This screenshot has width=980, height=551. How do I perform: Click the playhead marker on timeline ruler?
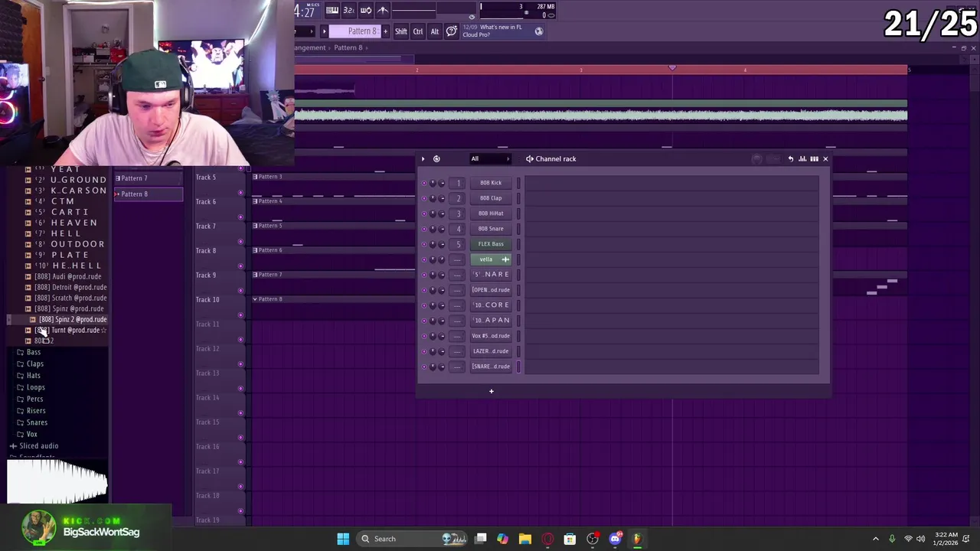pyautogui.click(x=672, y=68)
